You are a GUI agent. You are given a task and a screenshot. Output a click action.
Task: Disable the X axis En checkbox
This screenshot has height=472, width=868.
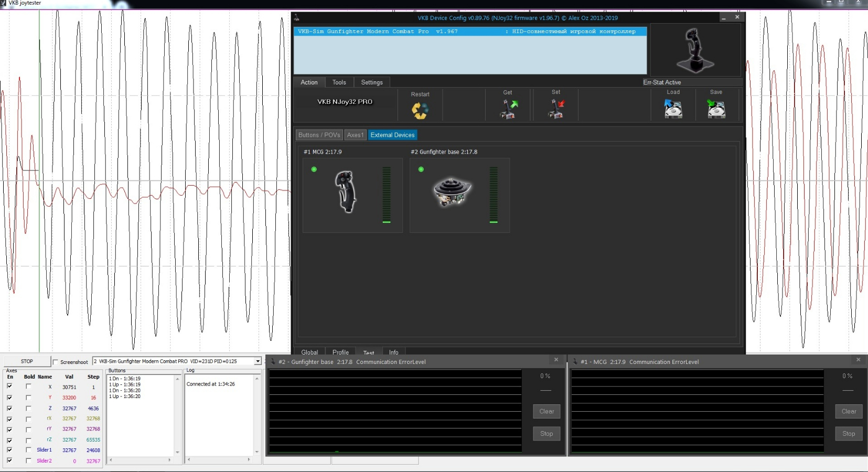(x=9, y=387)
